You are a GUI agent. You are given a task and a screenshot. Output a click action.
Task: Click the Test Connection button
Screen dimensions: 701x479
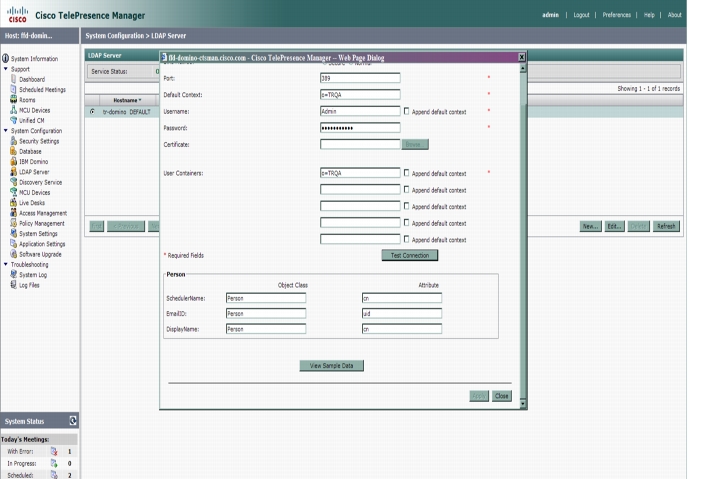pyautogui.click(x=410, y=255)
